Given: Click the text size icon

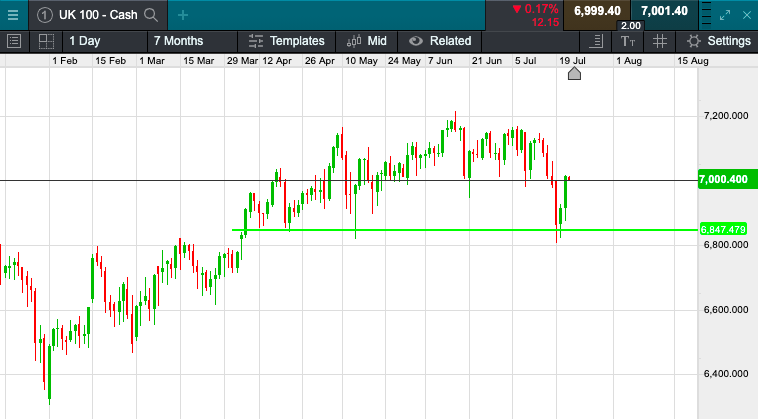Looking at the screenshot, I should [628, 41].
